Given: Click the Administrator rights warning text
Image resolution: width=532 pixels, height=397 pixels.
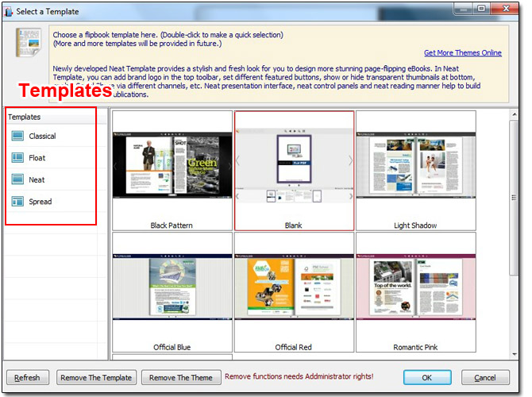Looking at the screenshot, I should [299, 376].
